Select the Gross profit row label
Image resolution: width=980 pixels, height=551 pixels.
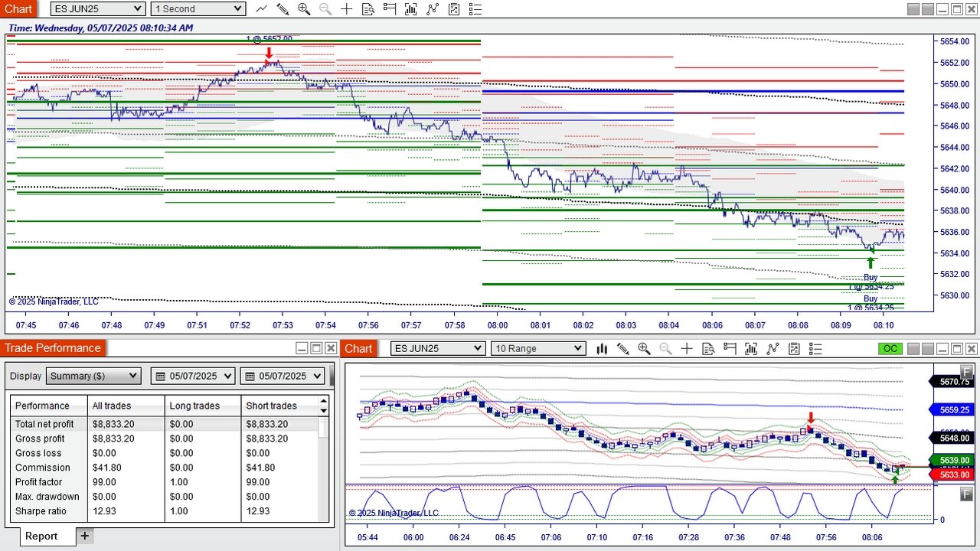(x=40, y=439)
